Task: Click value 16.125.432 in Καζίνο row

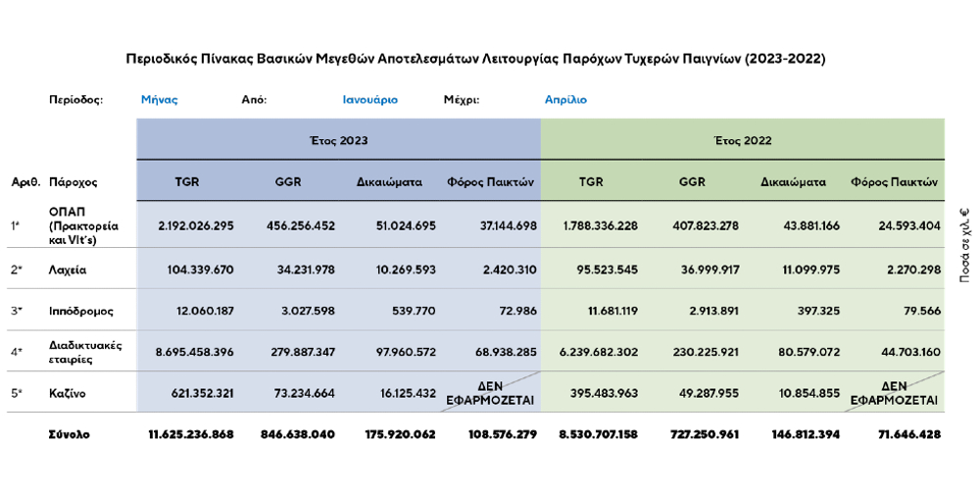Action: (x=408, y=394)
